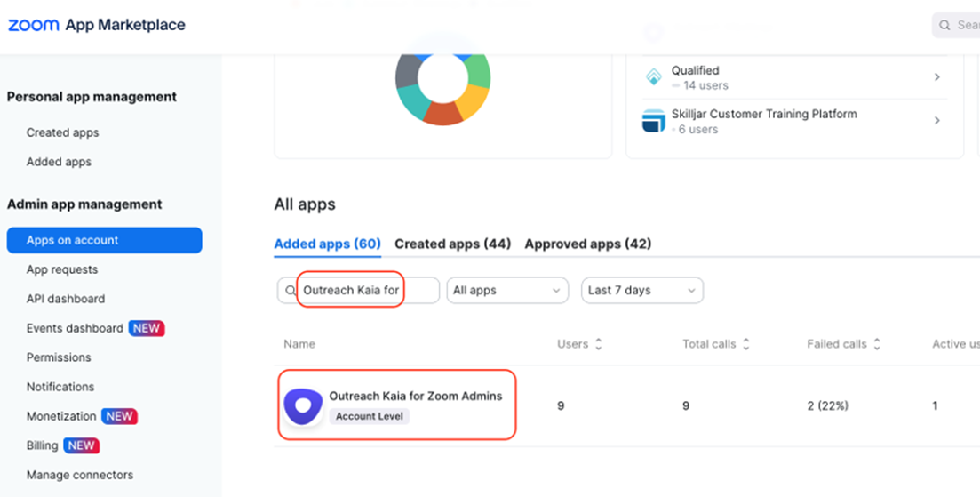Switch to the Approved apps tab

point(587,244)
